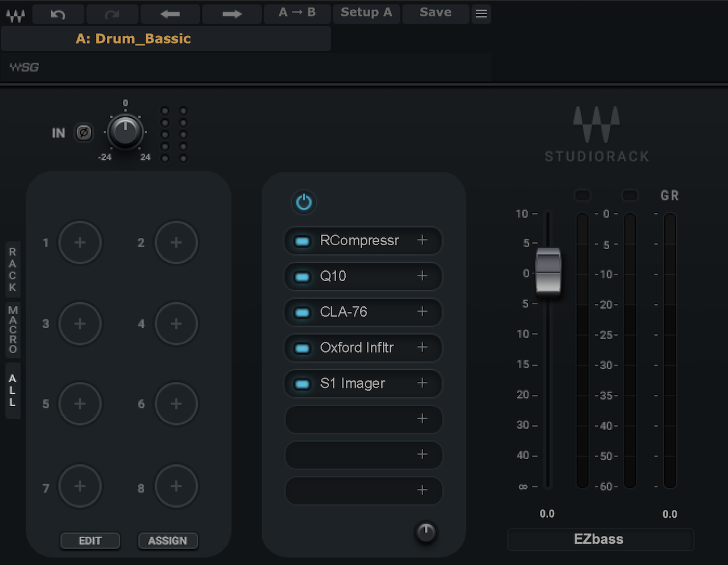Screen dimensions: 728x565
Task: Add a macro to slot 8
Action: (x=176, y=486)
